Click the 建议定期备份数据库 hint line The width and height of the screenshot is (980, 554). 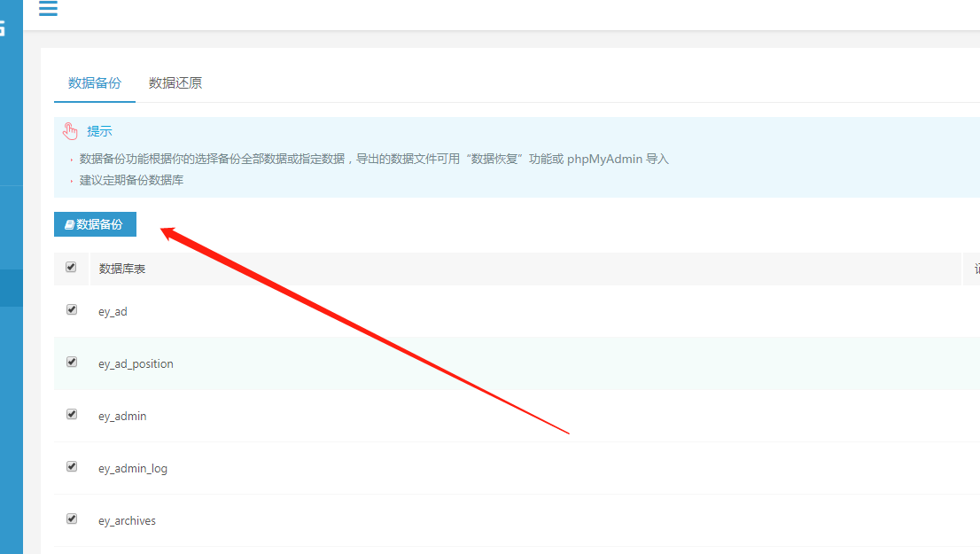tap(131, 181)
